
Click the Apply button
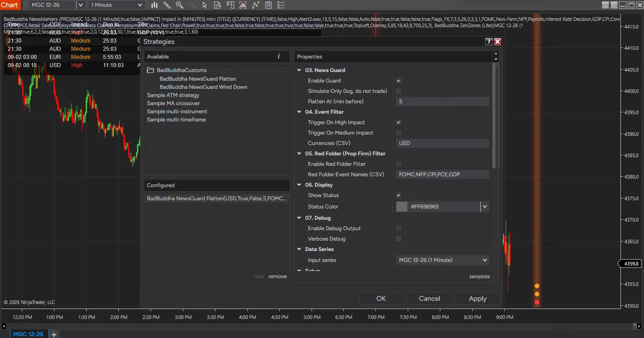[478, 299]
